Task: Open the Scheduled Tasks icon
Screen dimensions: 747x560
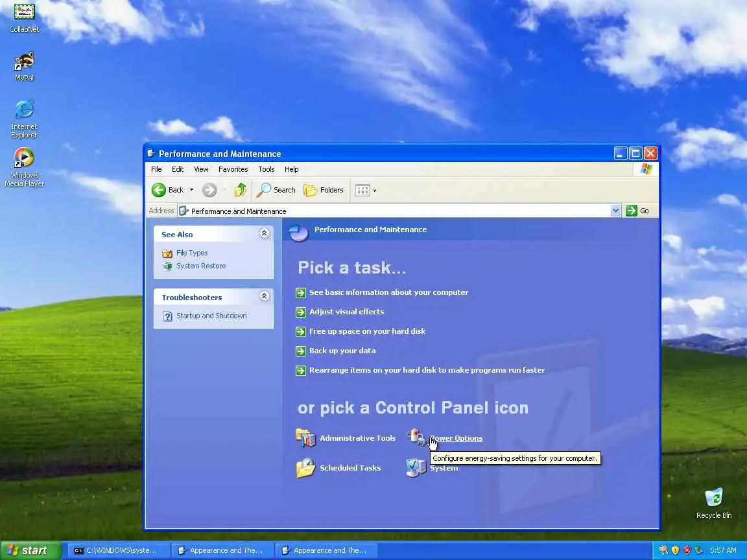Action: 305,467
